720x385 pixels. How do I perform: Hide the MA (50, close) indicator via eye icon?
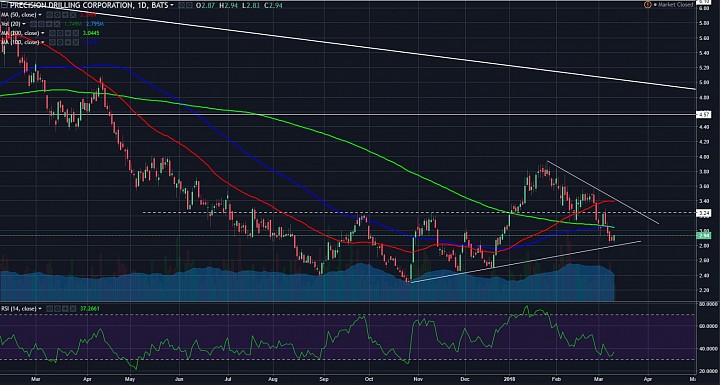[50, 15]
